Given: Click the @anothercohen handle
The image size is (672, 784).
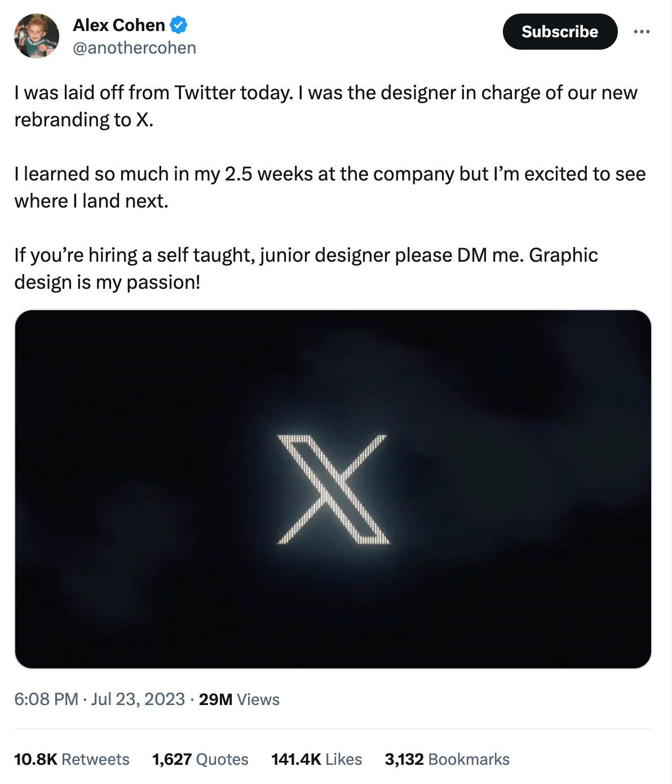Looking at the screenshot, I should (x=134, y=48).
